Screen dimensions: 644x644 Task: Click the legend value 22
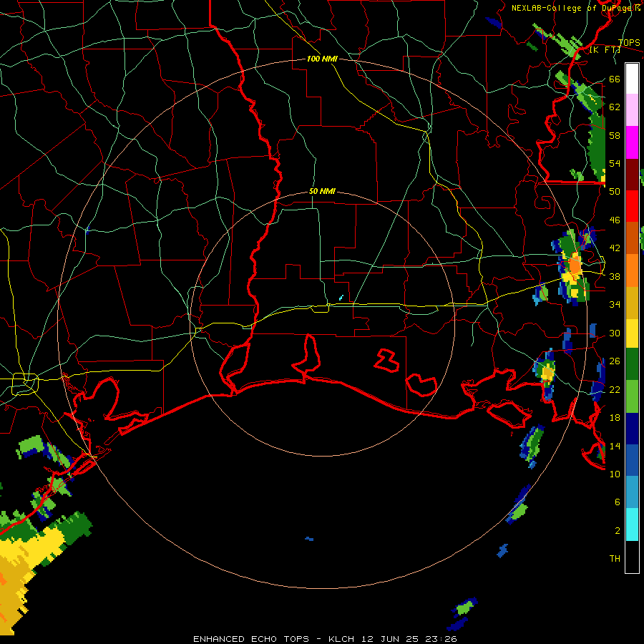click(615, 389)
